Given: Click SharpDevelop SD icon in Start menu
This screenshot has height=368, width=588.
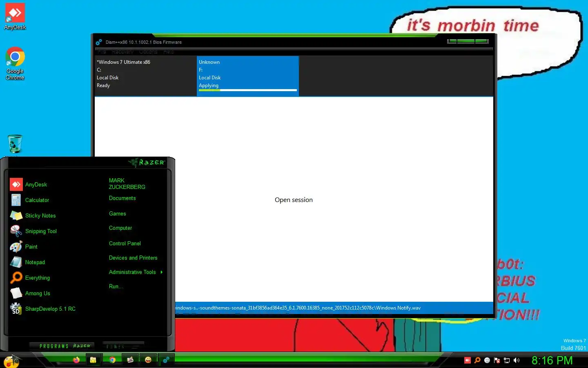Looking at the screenshot, I should click(16, 309).
